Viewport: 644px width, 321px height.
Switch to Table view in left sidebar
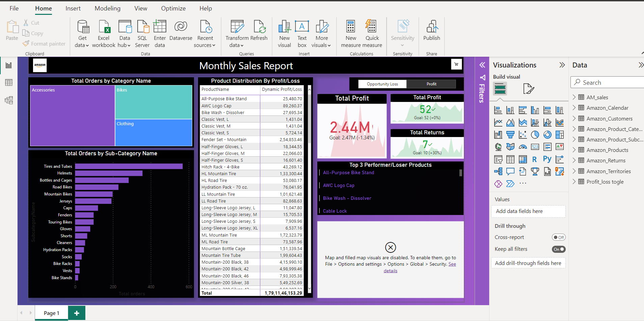point(8,82)
